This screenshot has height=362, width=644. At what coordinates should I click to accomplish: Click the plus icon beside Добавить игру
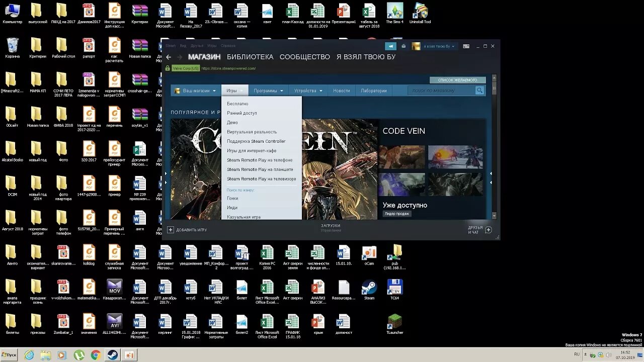[171, 230]
